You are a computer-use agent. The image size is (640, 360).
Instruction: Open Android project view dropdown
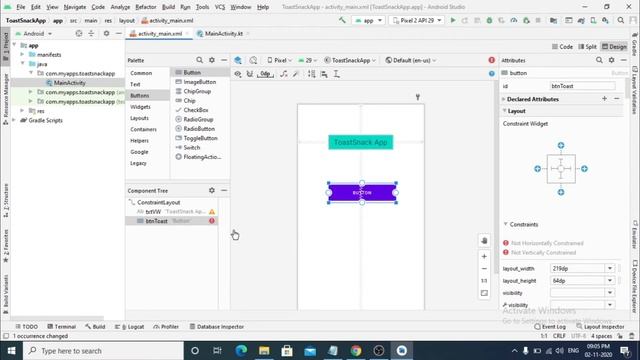(34, 33)
